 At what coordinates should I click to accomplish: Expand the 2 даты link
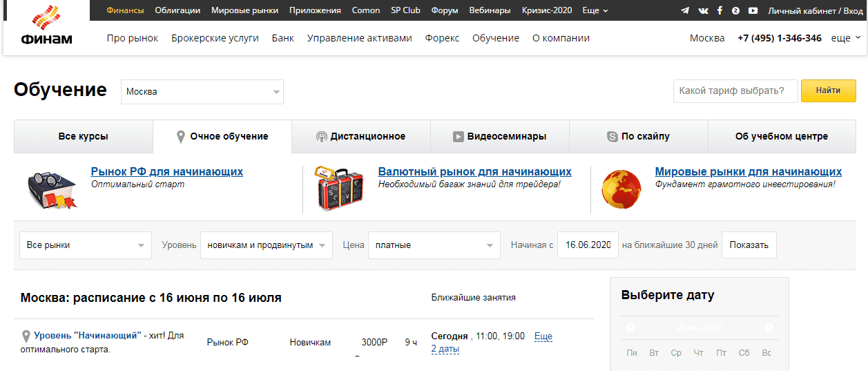coord(445,349)
